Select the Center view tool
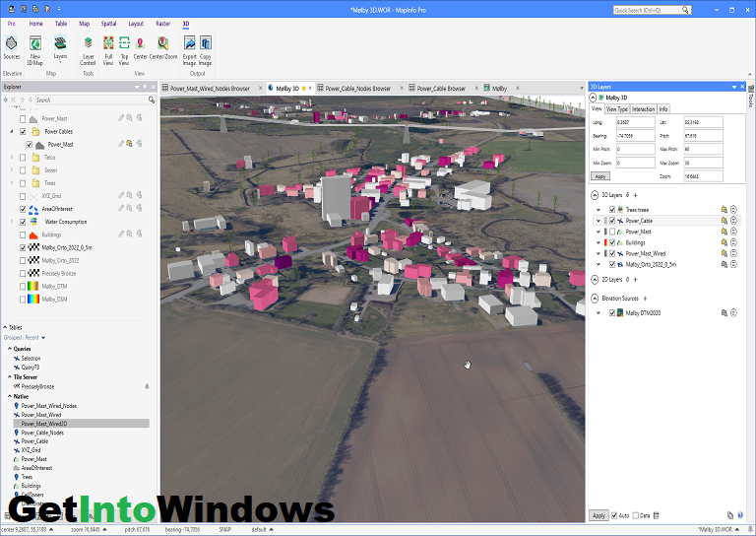The height and width of the screenshot is (536, 756). coord(141,47)
